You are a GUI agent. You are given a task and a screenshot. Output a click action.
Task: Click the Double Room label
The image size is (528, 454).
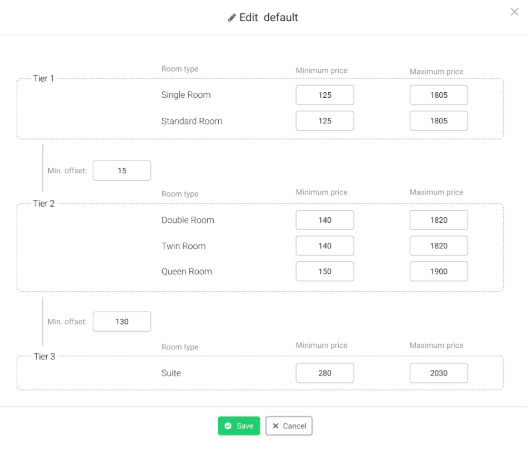click(188, 220)
